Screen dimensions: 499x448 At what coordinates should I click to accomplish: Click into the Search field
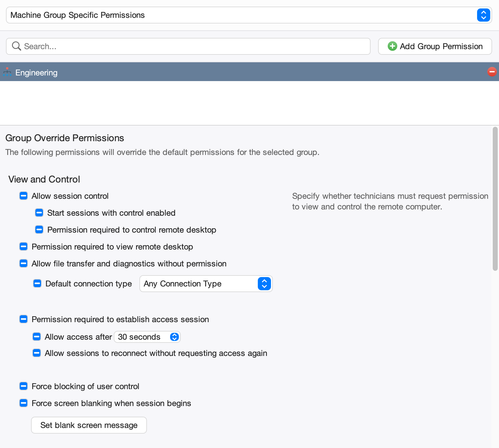[x=188, y=46]
